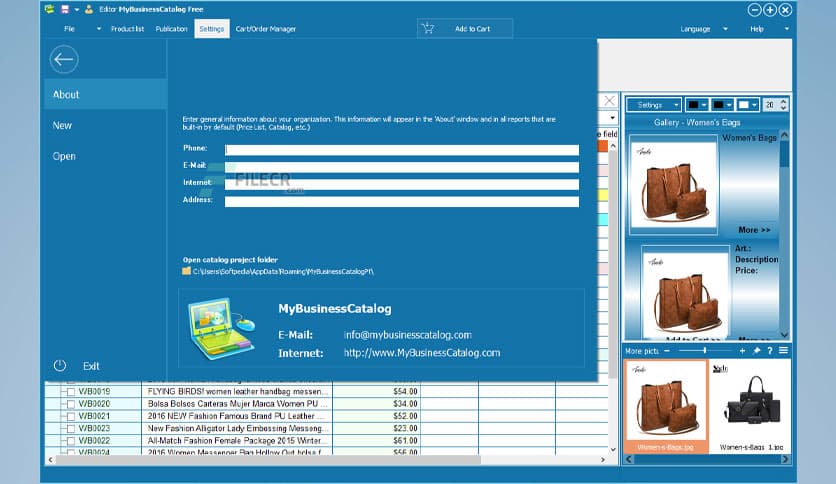The image size is (836, 484).
Task: Click the app logo icon in title bar
Action: click(50, 9)
